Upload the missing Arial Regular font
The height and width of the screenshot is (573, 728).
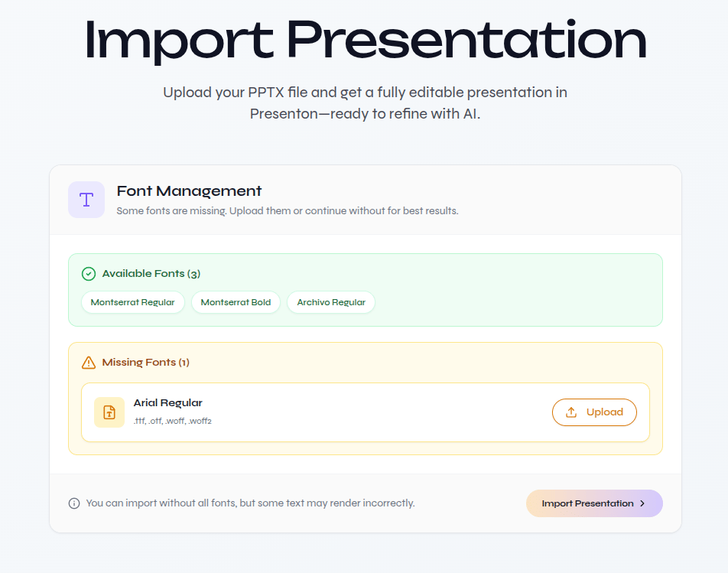click(x=594, y=412)
